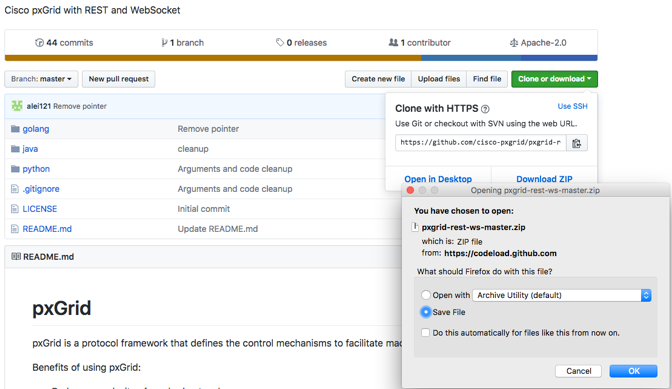Open the Branch: master dropdown
Image resolution: width=672 pixels, height=389 pixels.
pos(41,79)
